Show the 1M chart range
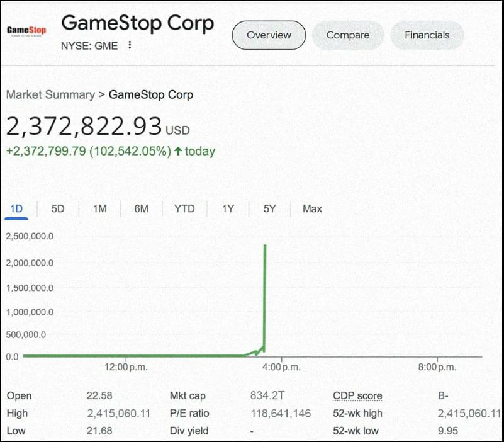Image resolution: width=504 pixels, height=442 pixels. coord(99,209)
